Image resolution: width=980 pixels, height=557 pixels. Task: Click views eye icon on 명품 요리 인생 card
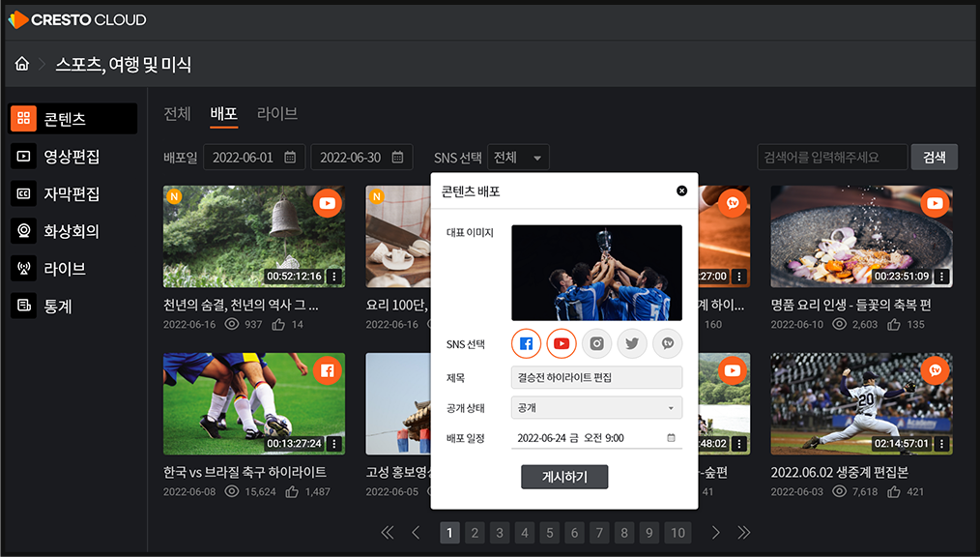pos(839,324)
